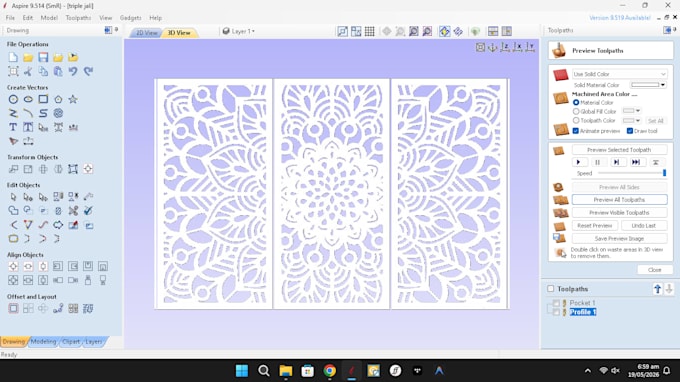Open the Model menu

tap(49, 18)
